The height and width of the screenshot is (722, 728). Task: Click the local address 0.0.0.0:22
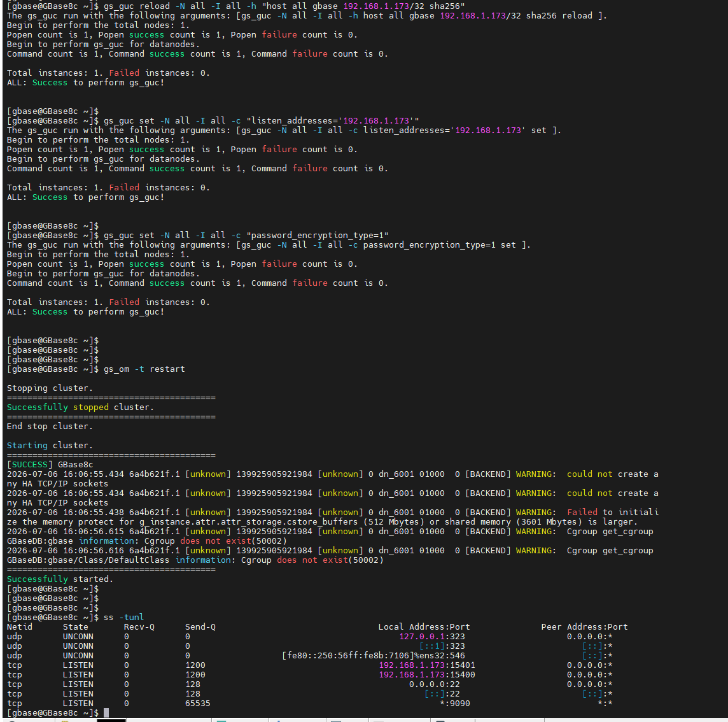click(x=434, y=685)
